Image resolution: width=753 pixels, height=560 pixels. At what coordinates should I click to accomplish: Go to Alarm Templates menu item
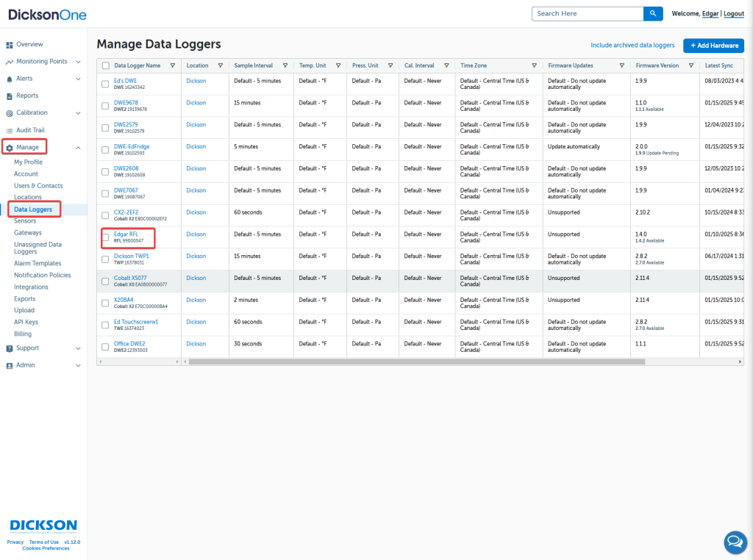tap(38, 263)
